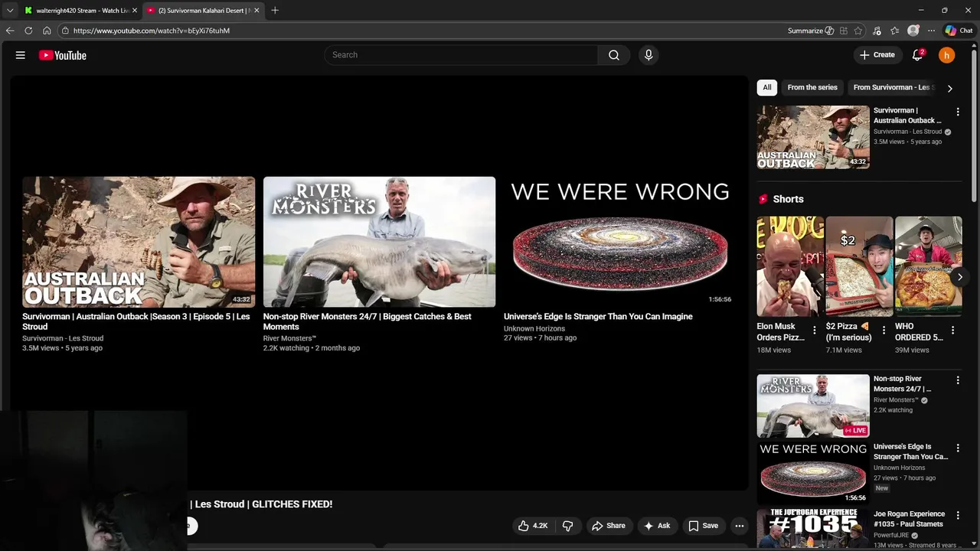Reload the page with refresh icon
The image size is (980, 551).
pos(28,31)
